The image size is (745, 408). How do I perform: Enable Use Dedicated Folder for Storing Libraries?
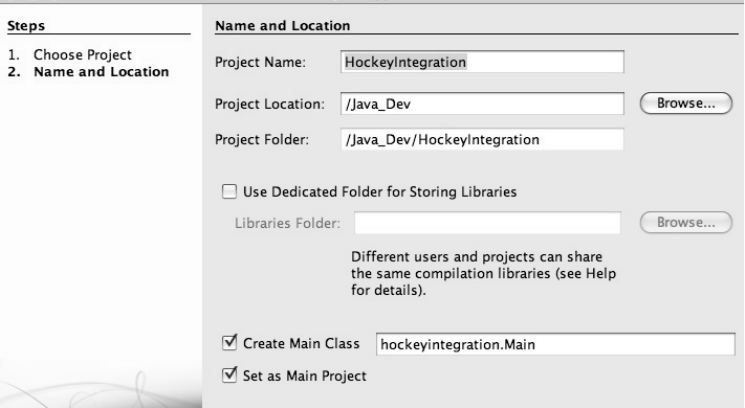pos(229,191)
